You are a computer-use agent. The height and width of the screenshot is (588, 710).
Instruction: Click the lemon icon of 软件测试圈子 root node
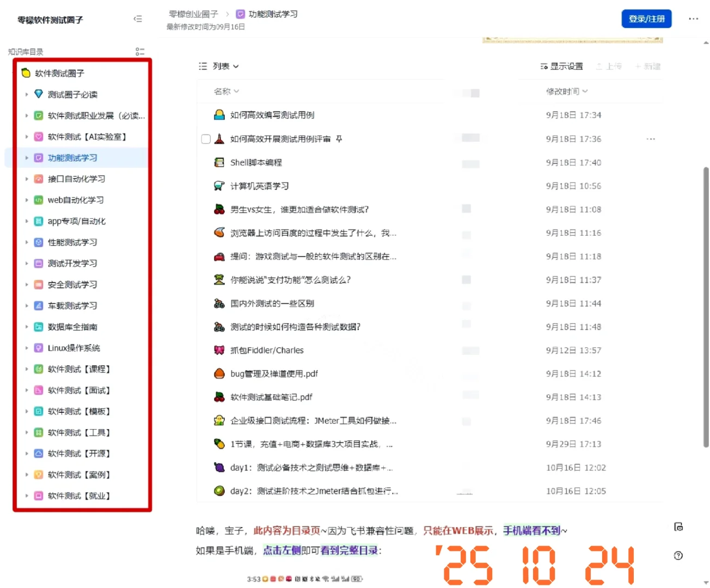(x=25, y=73)
